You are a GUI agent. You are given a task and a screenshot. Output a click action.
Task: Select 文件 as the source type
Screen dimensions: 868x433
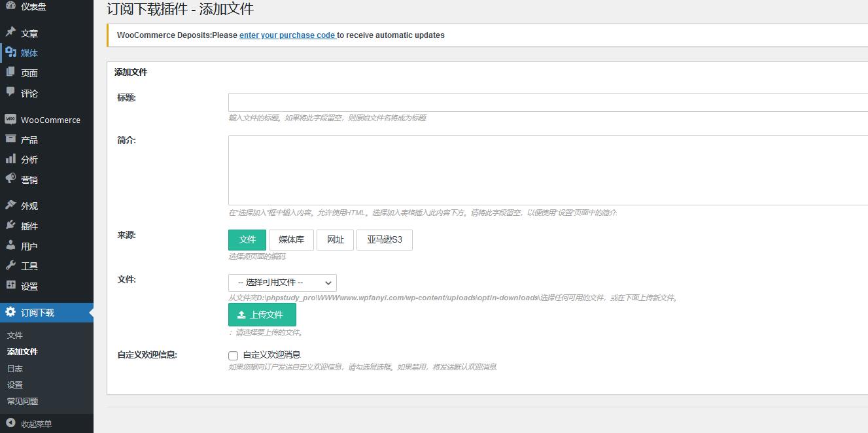(247, 240)
